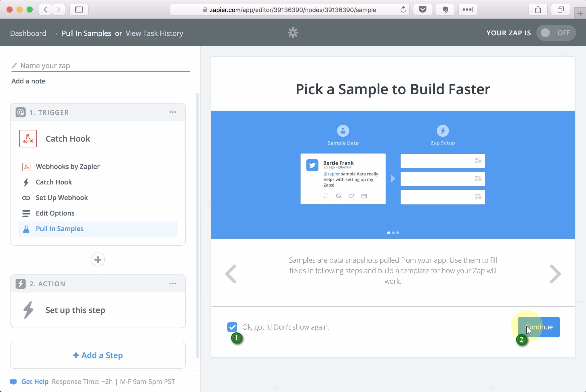Click the reply icon under sample tweet
Screen dimensions: 586x392
(x=326, y=196)
